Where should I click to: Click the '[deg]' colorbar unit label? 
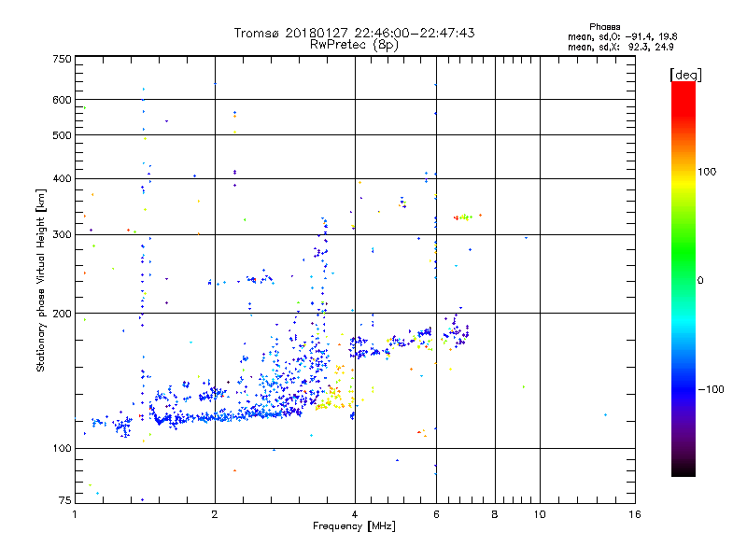click(x=685, y=75)
